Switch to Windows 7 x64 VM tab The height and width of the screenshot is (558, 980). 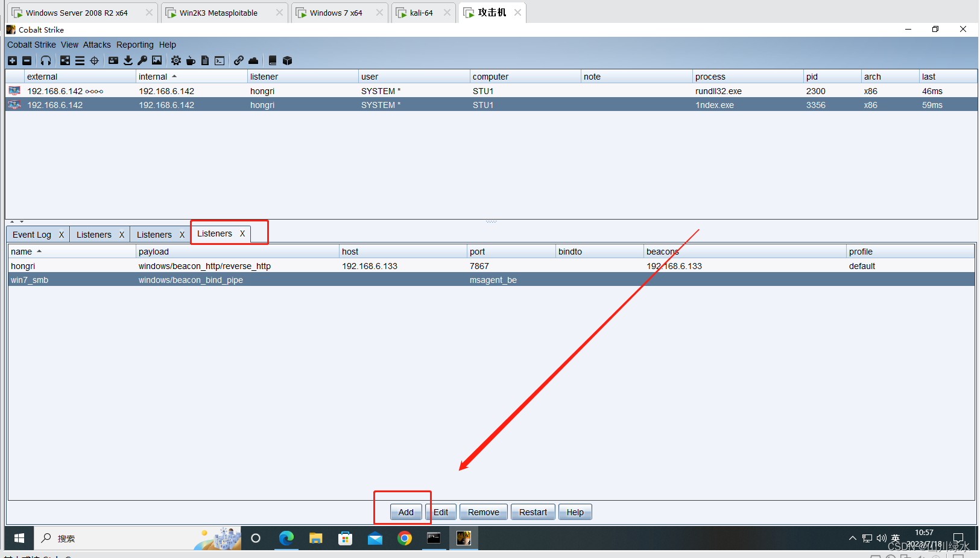tap(336, 13)
